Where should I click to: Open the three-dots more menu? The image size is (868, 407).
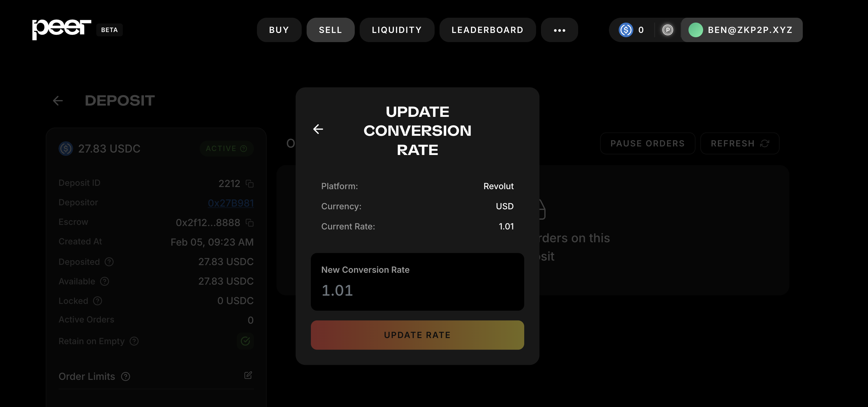click(x=559, y=30)
